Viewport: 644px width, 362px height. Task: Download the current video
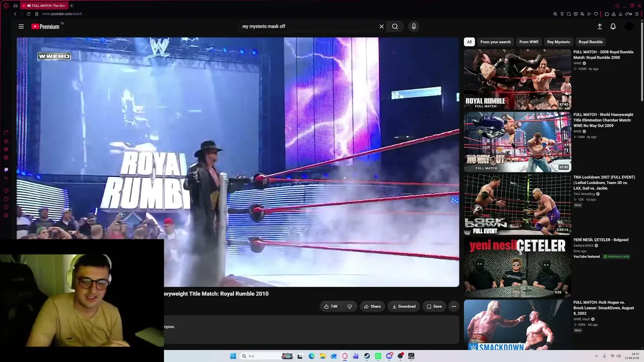(x=404, y=306)
